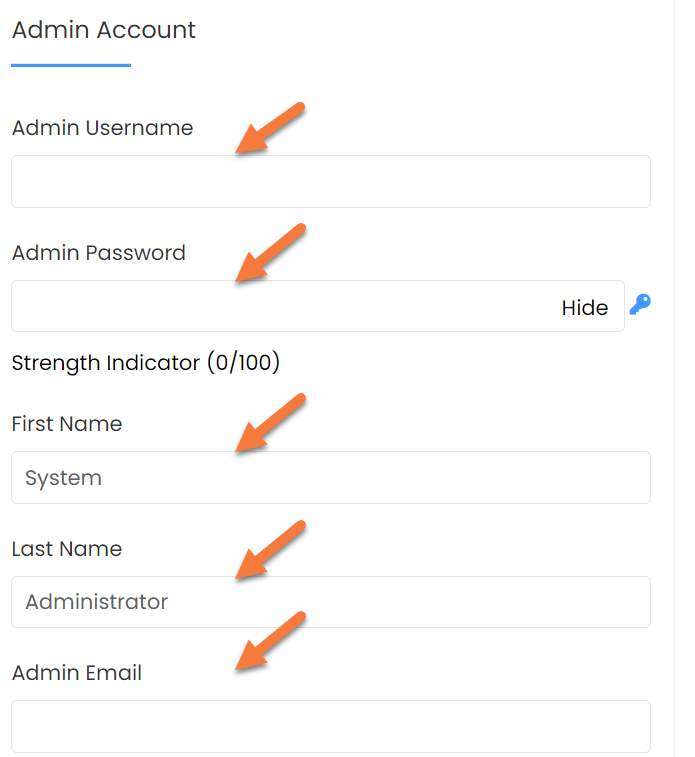695x757 pixels.
Task: Click the orange arrow beside Admin Email
Action: click(268, 642)
